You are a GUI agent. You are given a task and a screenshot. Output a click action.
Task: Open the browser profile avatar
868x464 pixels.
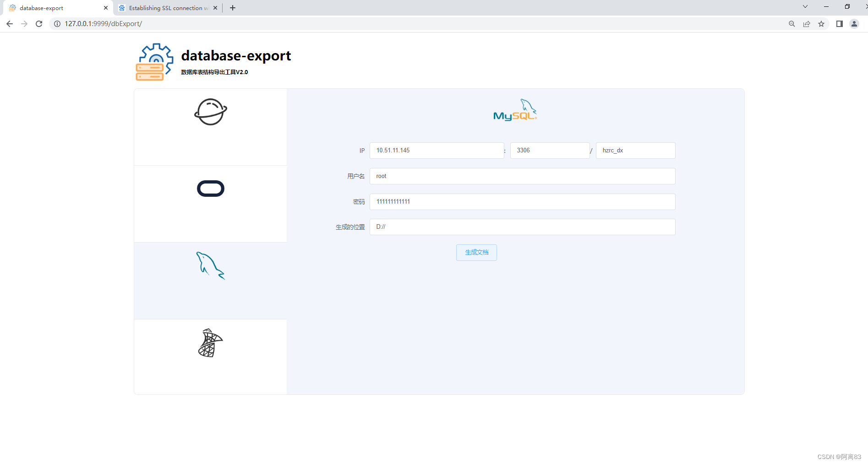point(854,24)
